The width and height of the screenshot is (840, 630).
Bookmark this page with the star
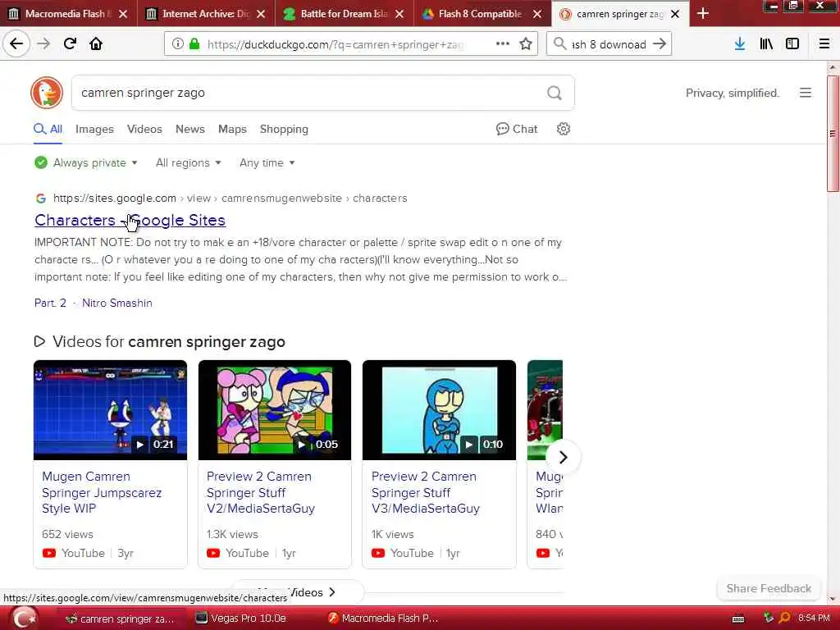click(526, 44)
